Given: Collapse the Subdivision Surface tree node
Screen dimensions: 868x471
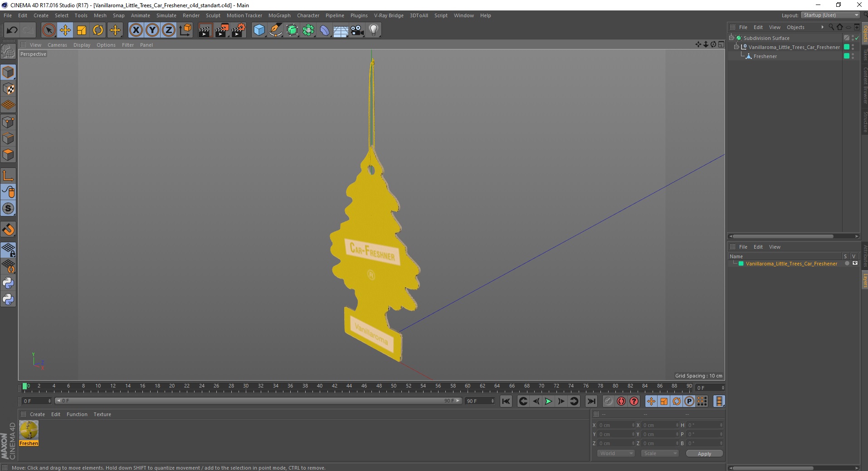Looking at the screenshot, I should (x=731, y=38).
